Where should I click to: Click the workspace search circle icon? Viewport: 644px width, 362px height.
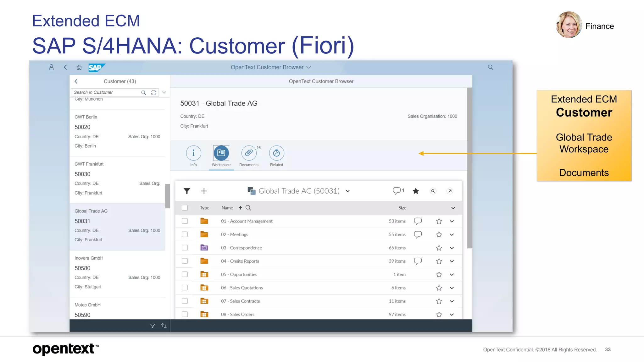[433, 191]
